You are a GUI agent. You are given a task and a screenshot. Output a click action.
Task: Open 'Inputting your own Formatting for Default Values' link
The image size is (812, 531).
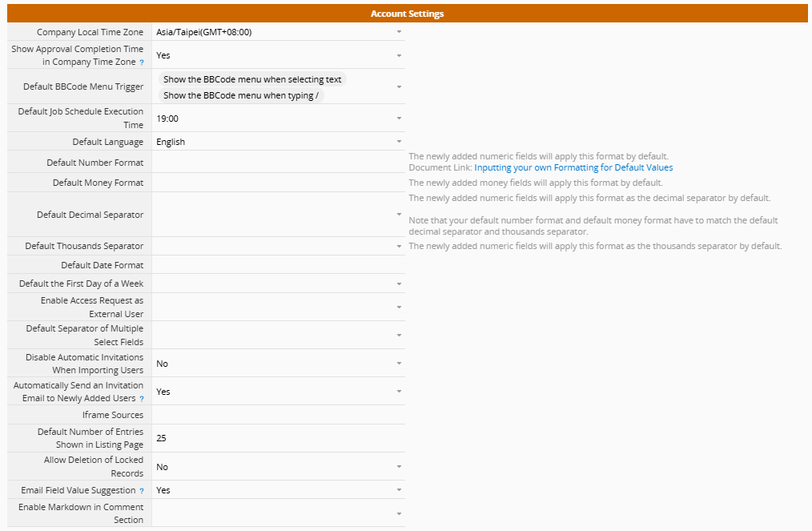[573, 168]
